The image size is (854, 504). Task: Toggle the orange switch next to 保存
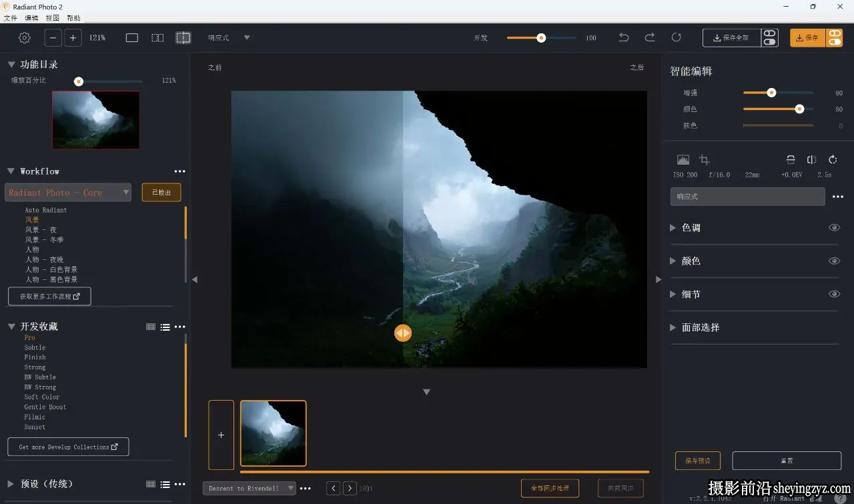point(835,38)
